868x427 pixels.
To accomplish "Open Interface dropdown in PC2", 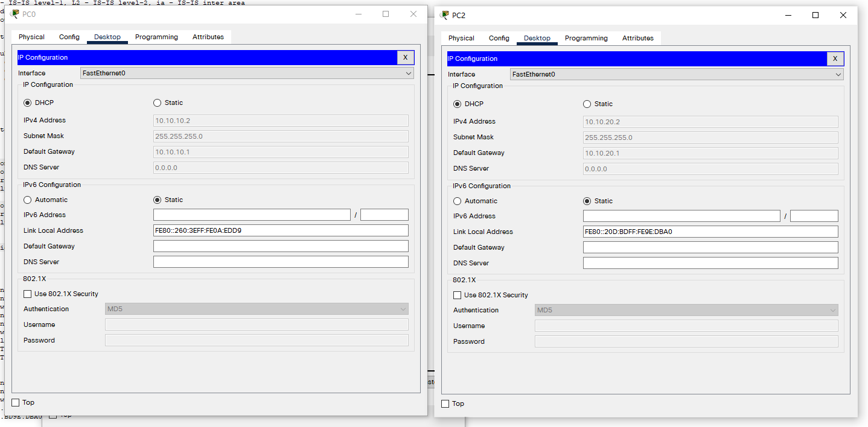I will click(677, 74).
